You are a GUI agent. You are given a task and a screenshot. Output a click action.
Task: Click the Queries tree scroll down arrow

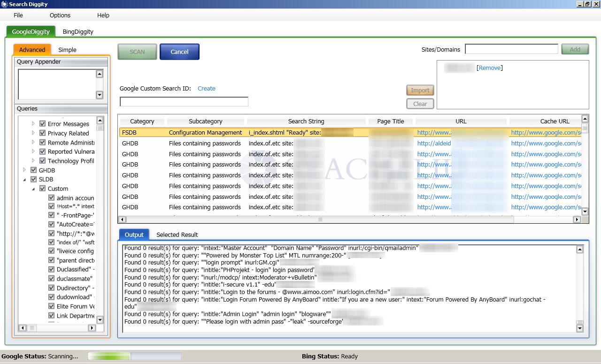point(100,319)
